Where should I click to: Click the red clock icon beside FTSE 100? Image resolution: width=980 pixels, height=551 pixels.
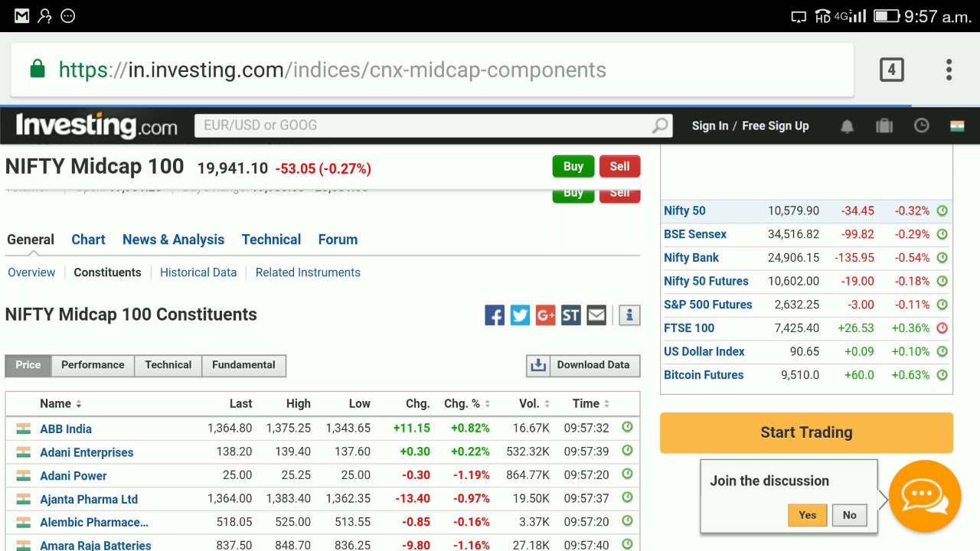tap(942, 328)
